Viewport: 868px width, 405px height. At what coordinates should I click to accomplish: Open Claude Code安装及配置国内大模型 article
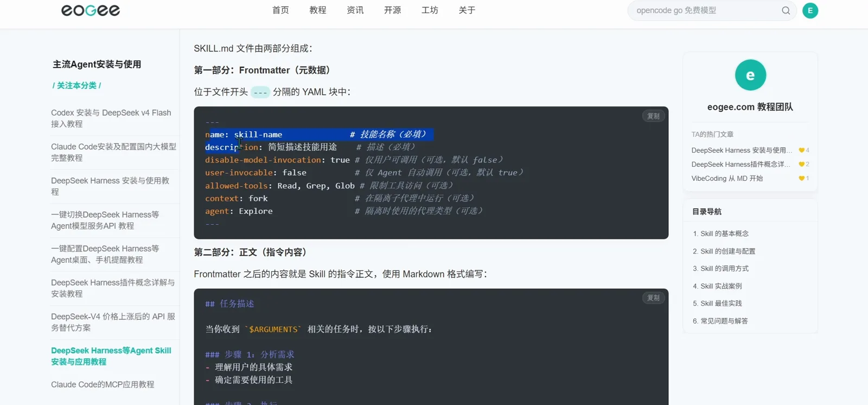coord(114,153)
